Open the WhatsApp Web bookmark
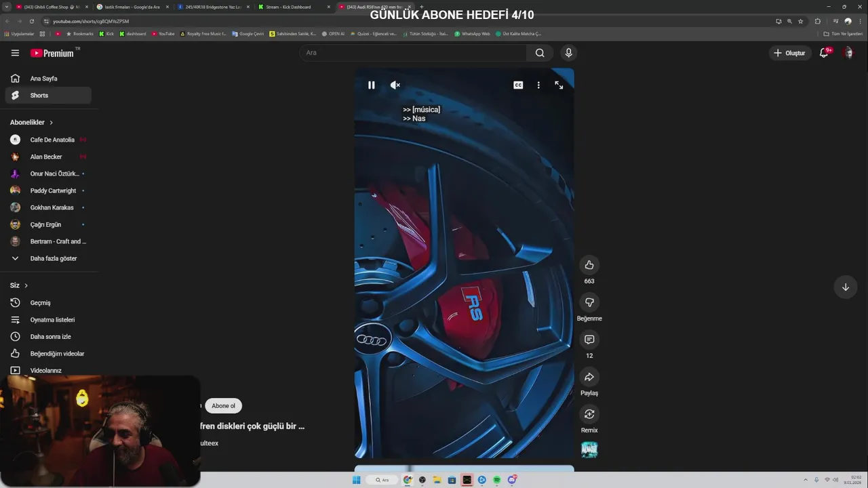The width and height of the screenshot is (868, 488). [x=473, y=33]
